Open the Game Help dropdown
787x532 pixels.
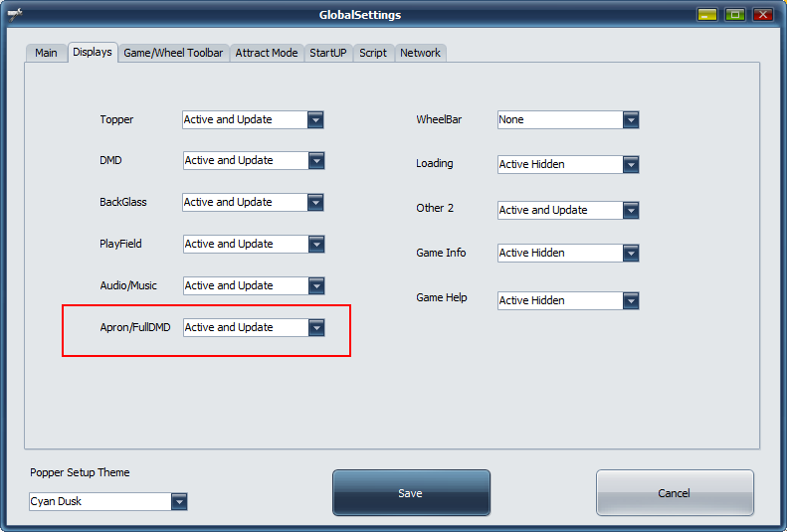(630, 300)
